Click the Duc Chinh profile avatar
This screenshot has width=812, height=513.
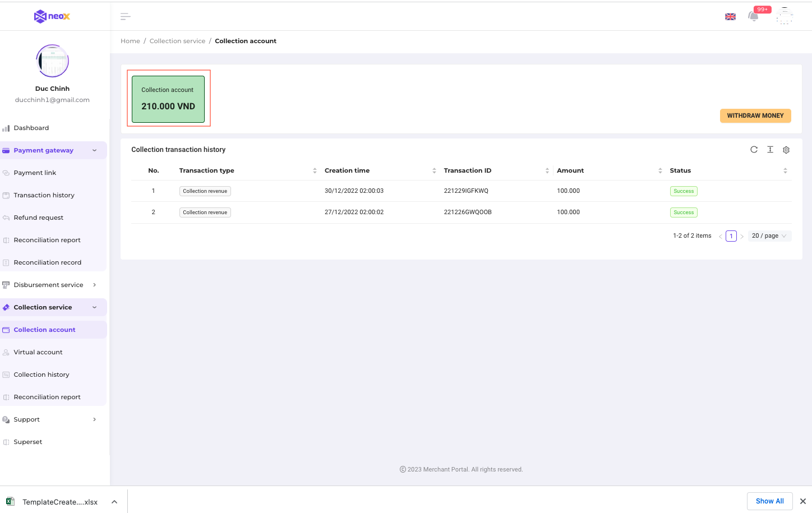(x=53, y=61)
